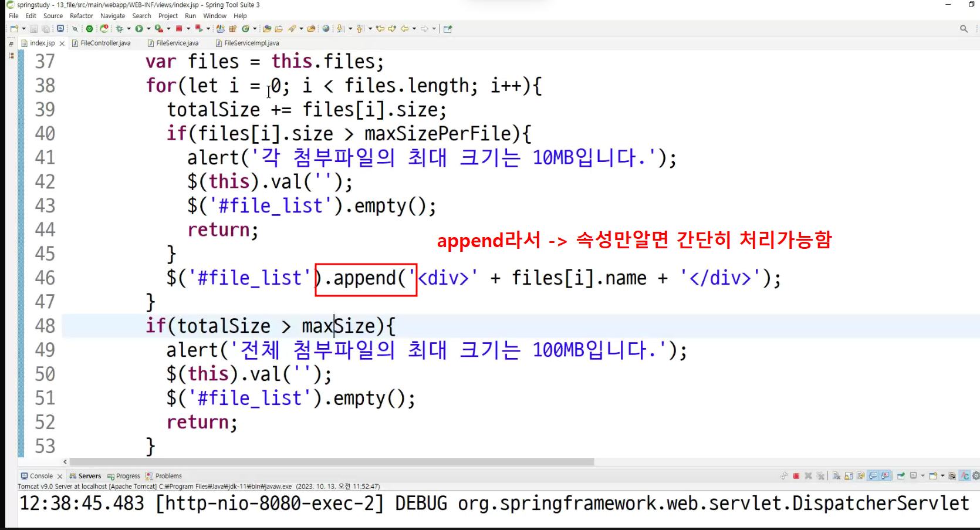Click the New file toolbar icon
This screenshot has height=530, width=980.
[14, 29]
